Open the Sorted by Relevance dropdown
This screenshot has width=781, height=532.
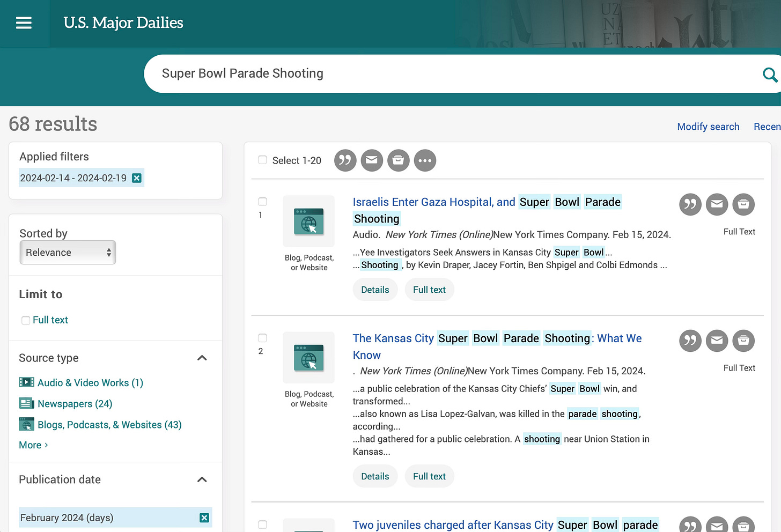point(68,253)
